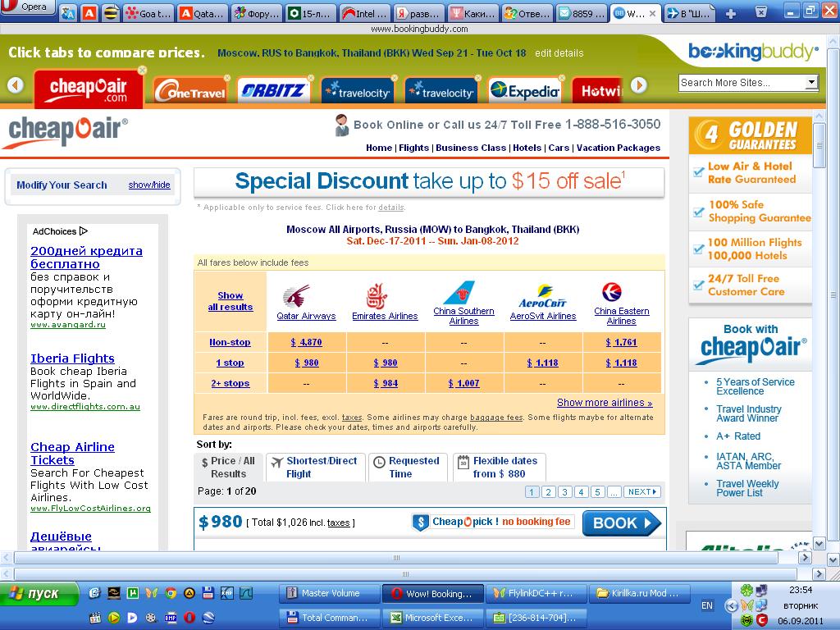Click Opera quick launch icon in taskbar
The height and width of the screenshot is (630, 840).
click(x=189, y=618)
